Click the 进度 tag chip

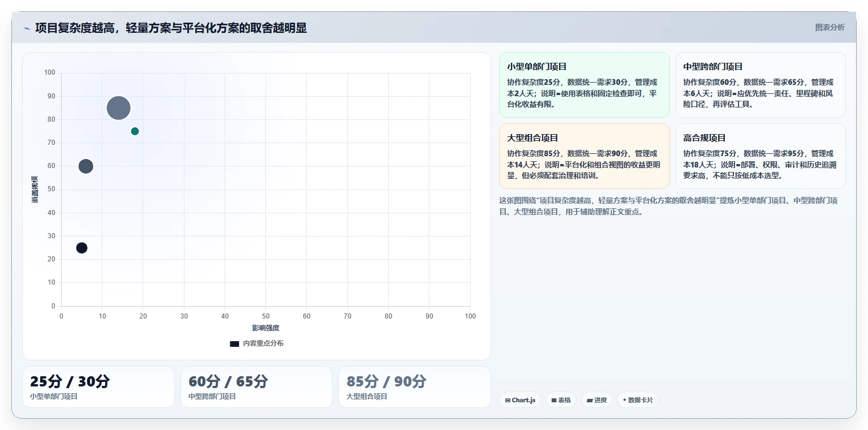tap(597, 400)
